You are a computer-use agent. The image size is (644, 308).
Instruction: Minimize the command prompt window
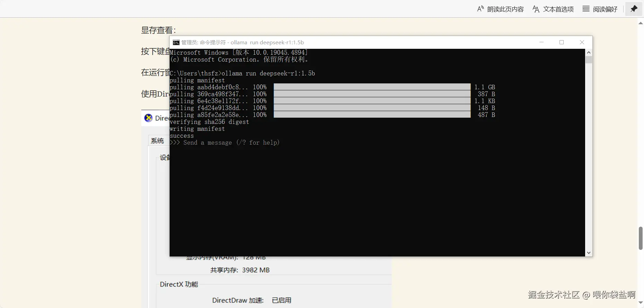point(542,42)
